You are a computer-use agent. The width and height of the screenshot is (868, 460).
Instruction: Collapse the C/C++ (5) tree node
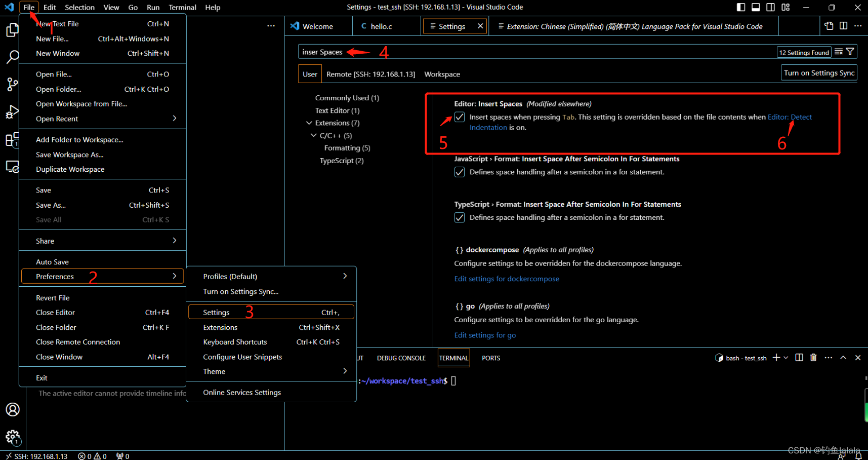pyautogui.click(x=314, y=136)
